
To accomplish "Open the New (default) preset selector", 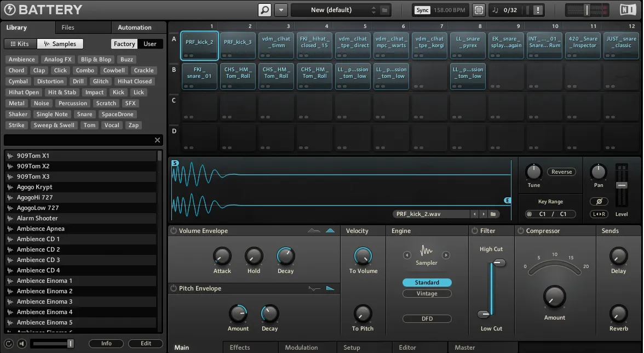I will pyautogui.click(x=331, y=10).
